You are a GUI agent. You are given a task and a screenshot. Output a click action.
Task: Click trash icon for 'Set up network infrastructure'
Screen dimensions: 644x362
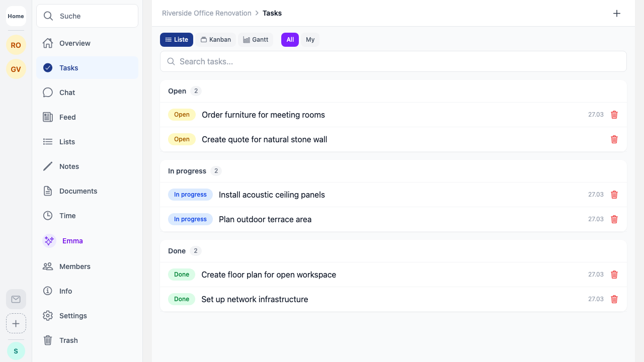(614, 299)
